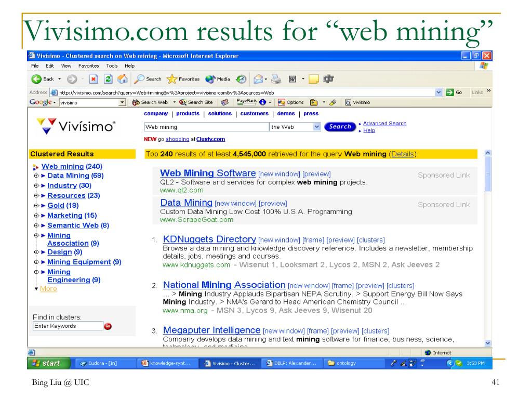
Task: Click the blue Search button
Action: [x=340, y=127]
